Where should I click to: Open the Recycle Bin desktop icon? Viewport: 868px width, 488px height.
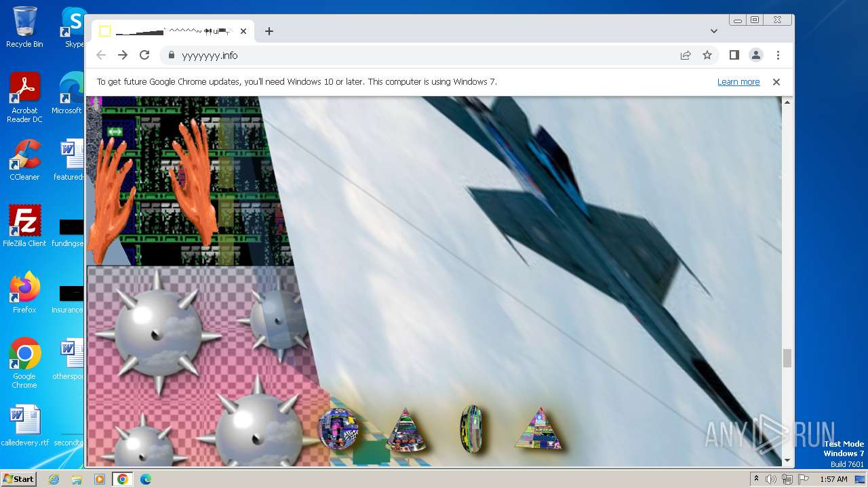point(24,27)
